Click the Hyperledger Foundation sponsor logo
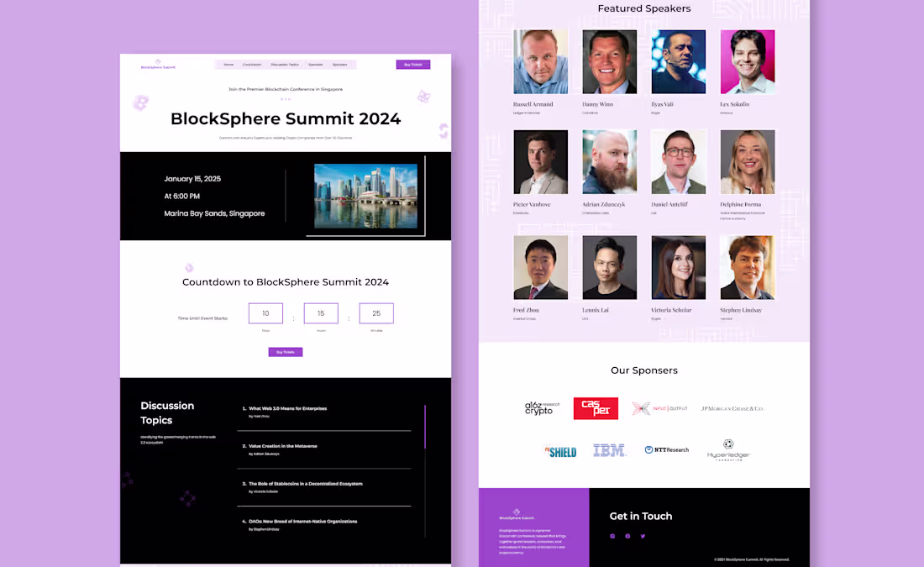The height and width of the screenshot is (567, 924). coord(730,450)
